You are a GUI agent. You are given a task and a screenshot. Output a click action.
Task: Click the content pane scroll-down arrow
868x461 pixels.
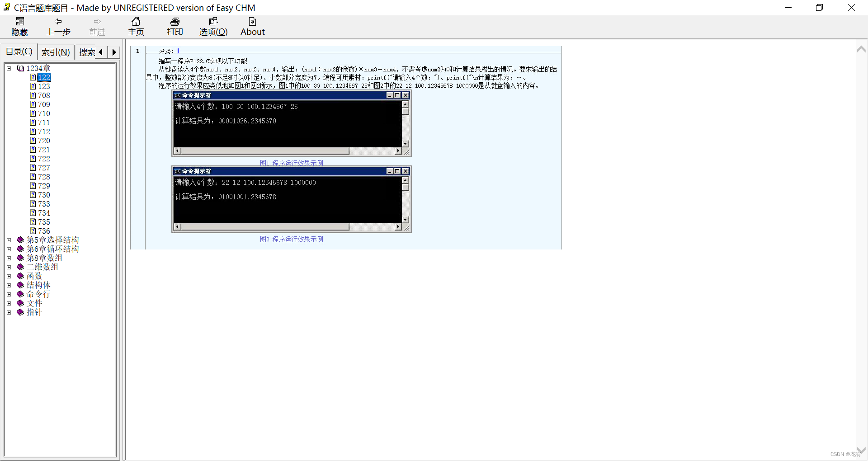tap(861, 450)
